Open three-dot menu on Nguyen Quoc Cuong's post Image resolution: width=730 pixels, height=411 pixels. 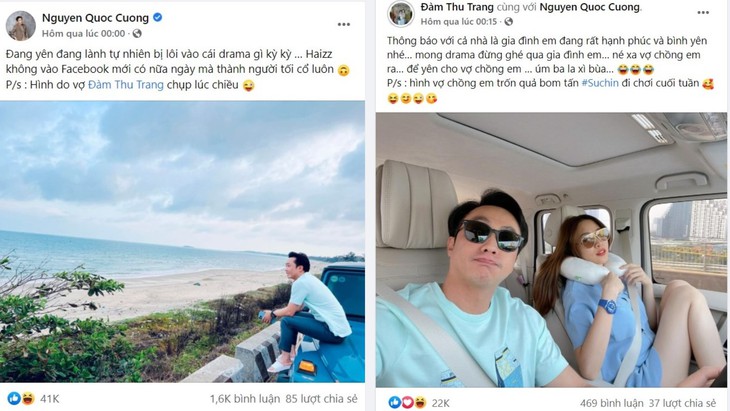pos(343,24)
